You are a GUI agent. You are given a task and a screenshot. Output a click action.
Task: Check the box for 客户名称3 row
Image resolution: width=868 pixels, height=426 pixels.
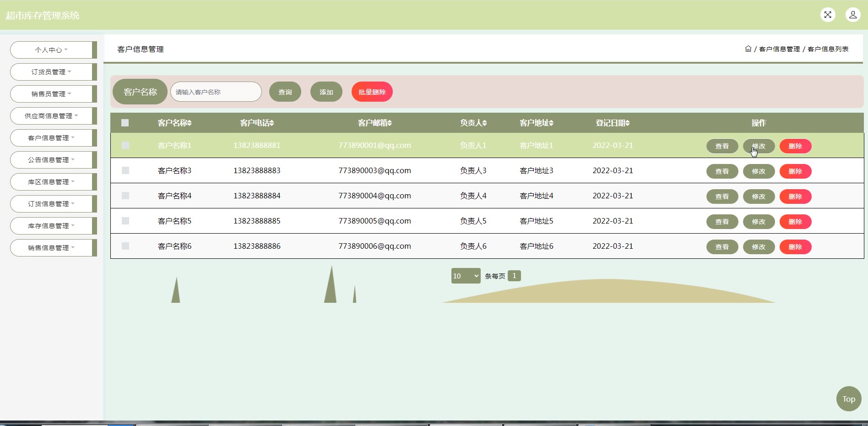point(125,170)
